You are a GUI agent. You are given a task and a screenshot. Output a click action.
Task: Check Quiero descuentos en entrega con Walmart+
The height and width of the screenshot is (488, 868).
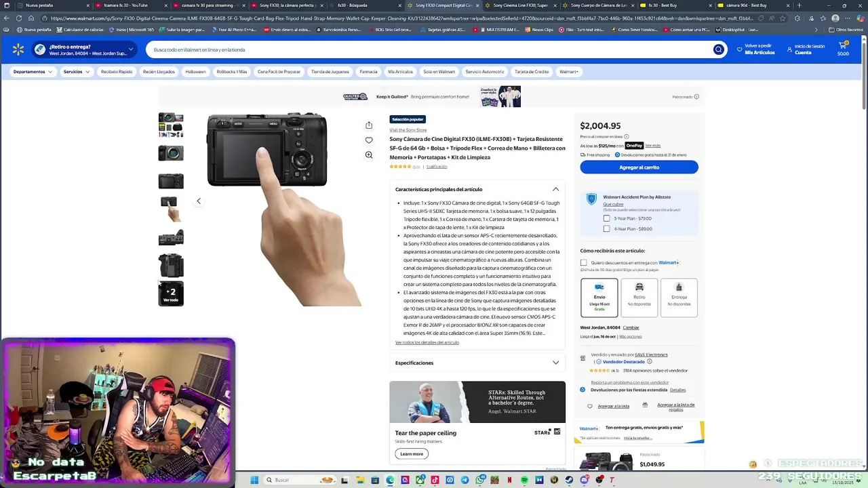click(583, 262)
